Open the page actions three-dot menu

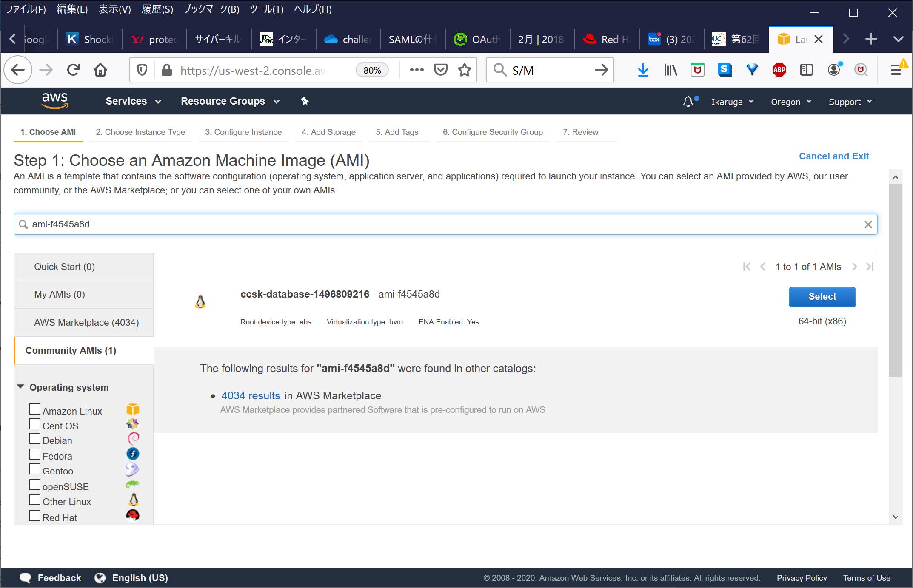pyautogui.click(x=417, y=70)
